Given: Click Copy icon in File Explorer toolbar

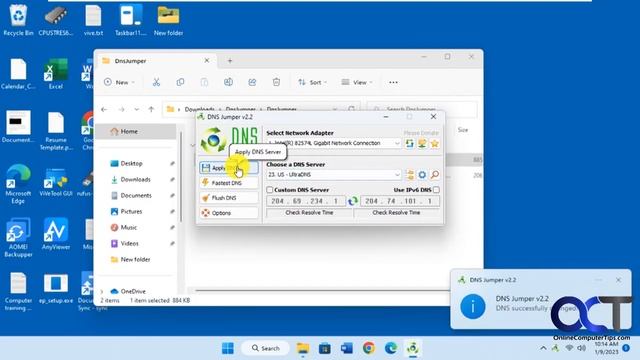Looking at the screenshot, I should 180,82.
